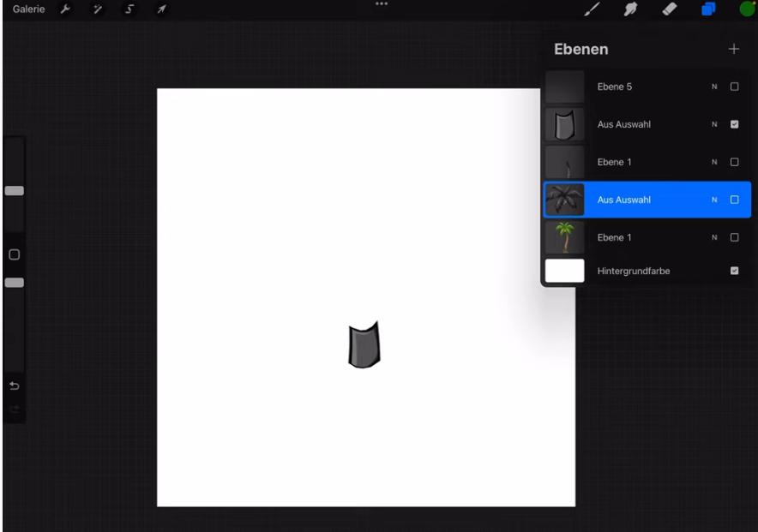Click the upper brush size slider handle
This screenshot has width=758, height=532.
pyautogui.click(x=14, y=191)
